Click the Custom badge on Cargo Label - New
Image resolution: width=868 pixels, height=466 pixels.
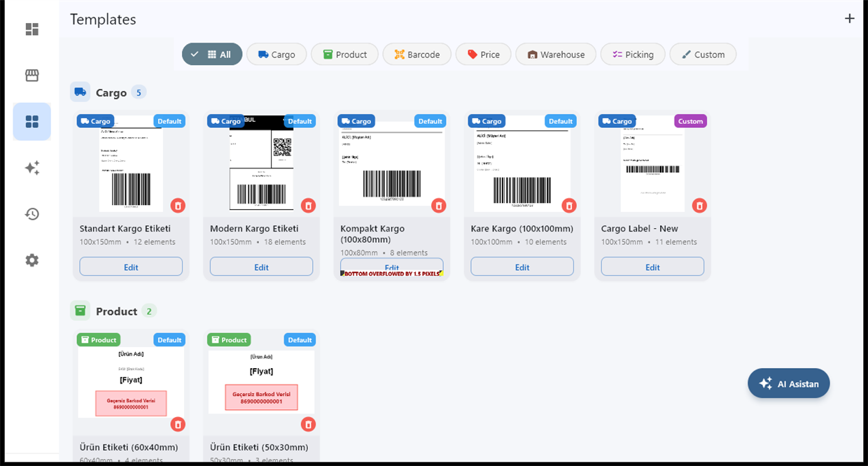click(690, 121)
